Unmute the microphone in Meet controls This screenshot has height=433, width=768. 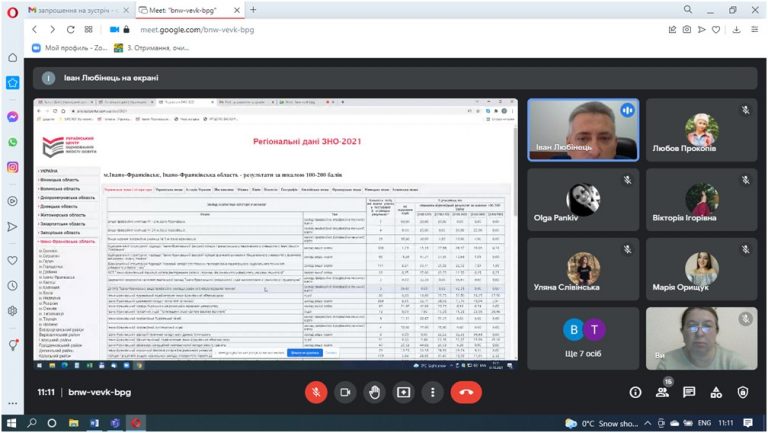pos(316,392)
